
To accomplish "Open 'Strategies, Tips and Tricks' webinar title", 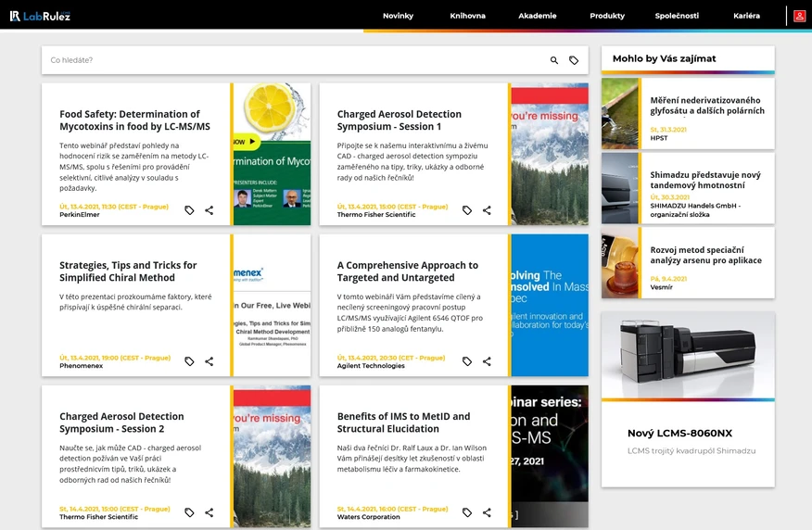I will [128, 271].
